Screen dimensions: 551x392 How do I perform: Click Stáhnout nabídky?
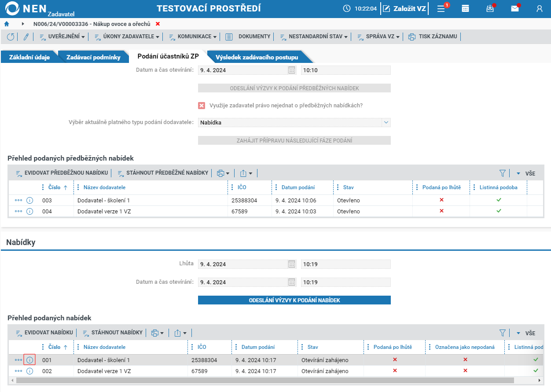pos(112,333)
